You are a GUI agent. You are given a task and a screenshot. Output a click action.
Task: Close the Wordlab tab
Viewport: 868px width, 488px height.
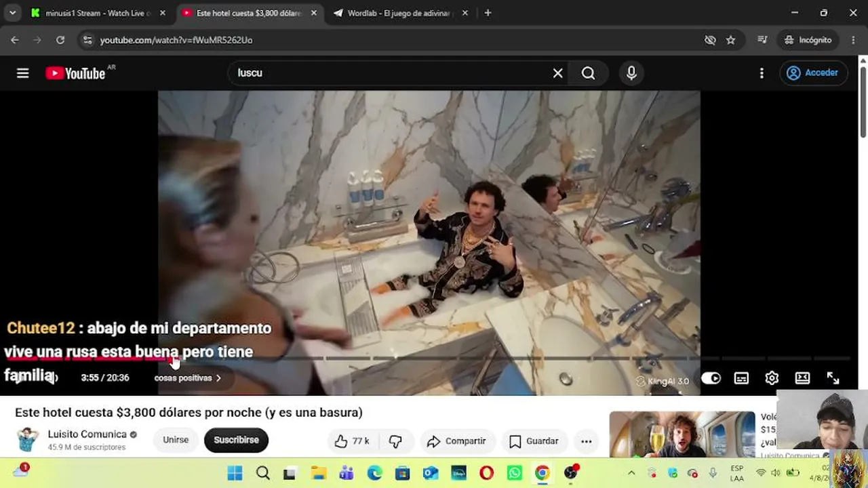(465, 13)
